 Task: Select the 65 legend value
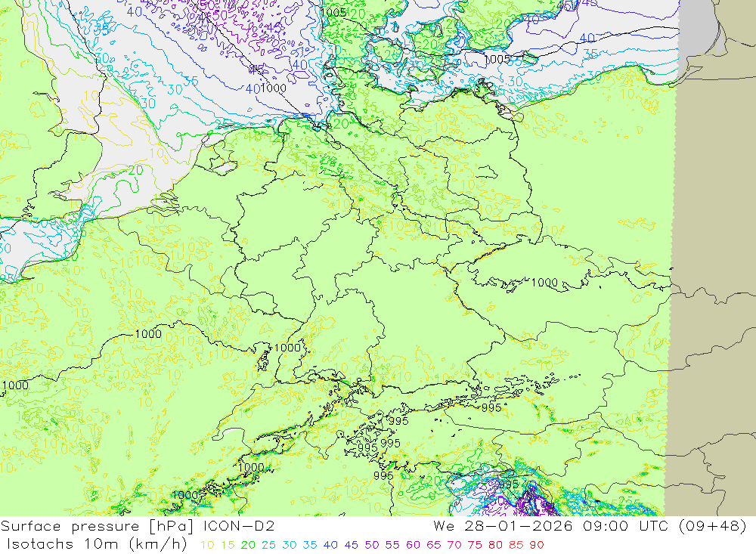coord(433,545)
